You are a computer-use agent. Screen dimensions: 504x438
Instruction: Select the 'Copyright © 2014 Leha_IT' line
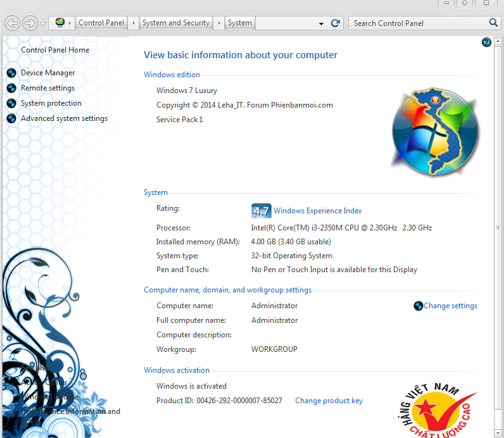[x=244, y=105]
